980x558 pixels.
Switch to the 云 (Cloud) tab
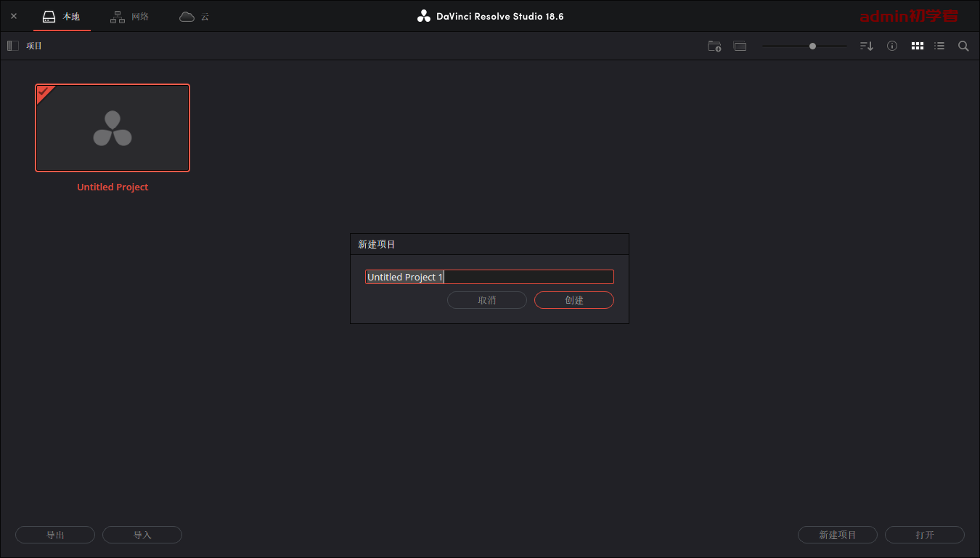pyautogui.click(x=194, y=16)
